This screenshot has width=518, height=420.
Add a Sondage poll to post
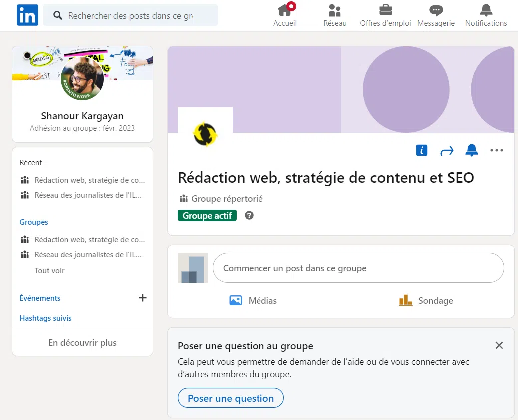tap(426, 301)
